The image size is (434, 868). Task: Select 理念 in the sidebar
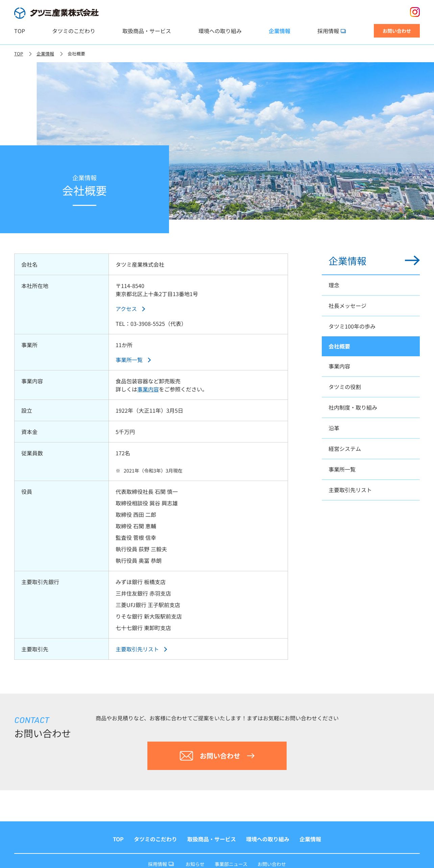click(x=371, y=285)
